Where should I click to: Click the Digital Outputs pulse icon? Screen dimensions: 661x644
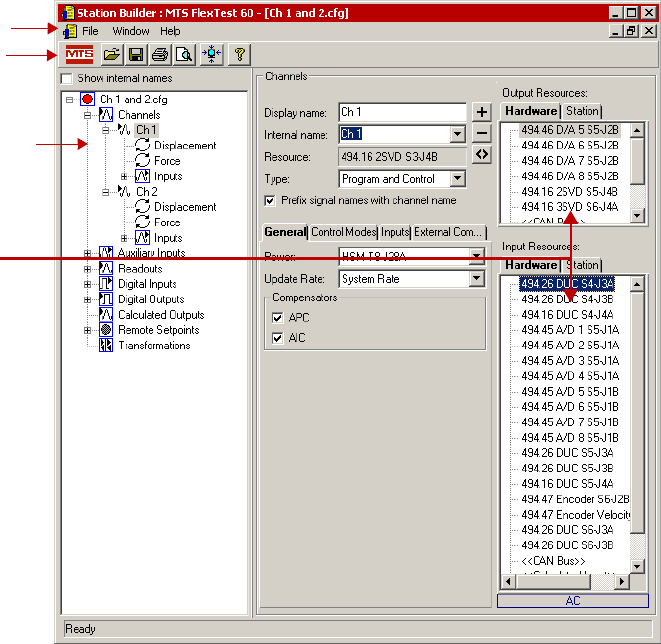[106, 299]
